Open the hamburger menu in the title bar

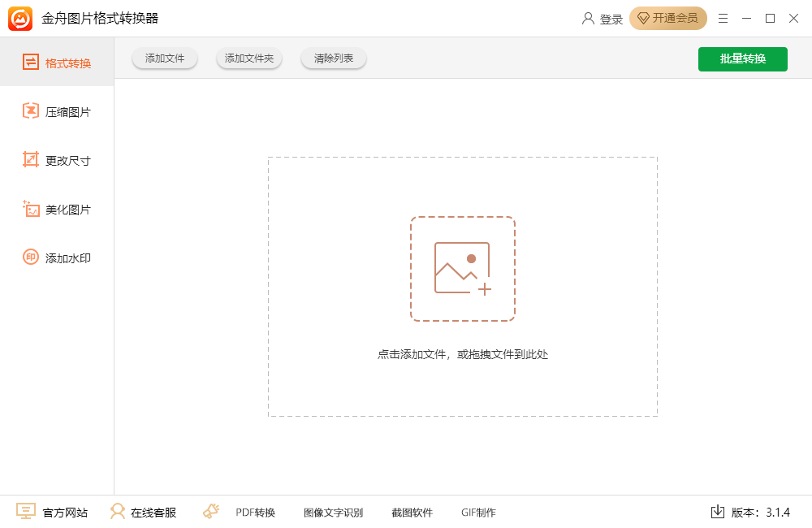(723, 17)
